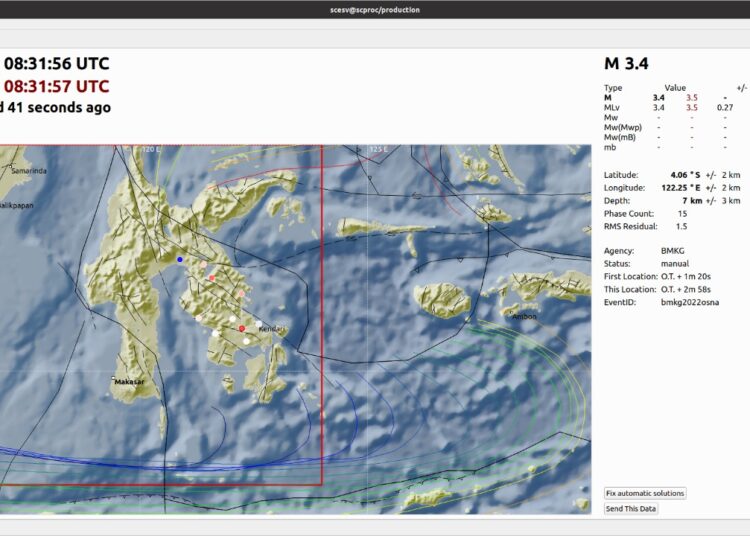Click the Longitude value 122.25 °E
The image size is (750, 536).
coord(683,188)
